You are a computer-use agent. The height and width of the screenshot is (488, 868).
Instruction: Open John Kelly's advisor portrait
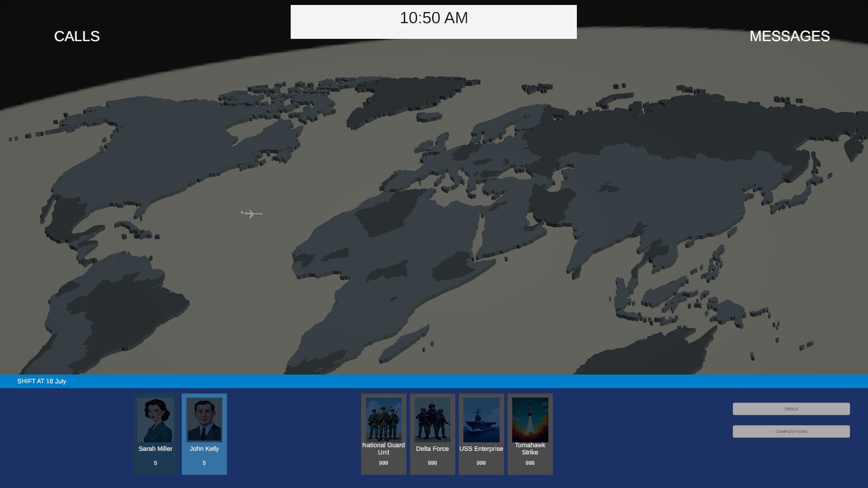point(204,419)
